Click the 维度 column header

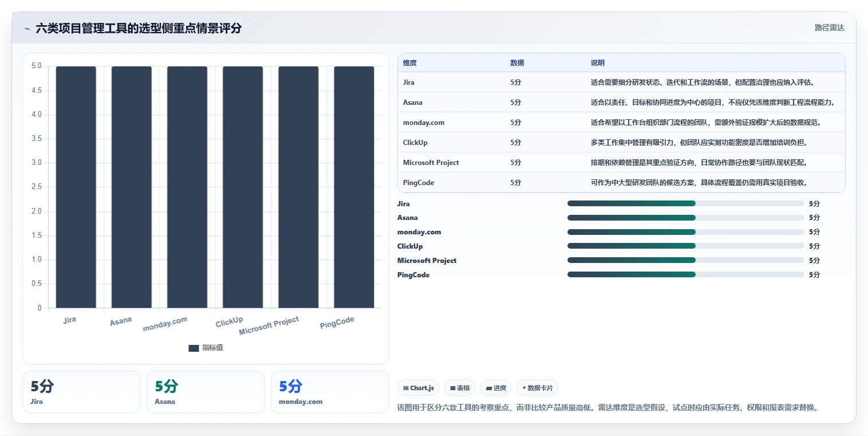[x=410, y=63]
